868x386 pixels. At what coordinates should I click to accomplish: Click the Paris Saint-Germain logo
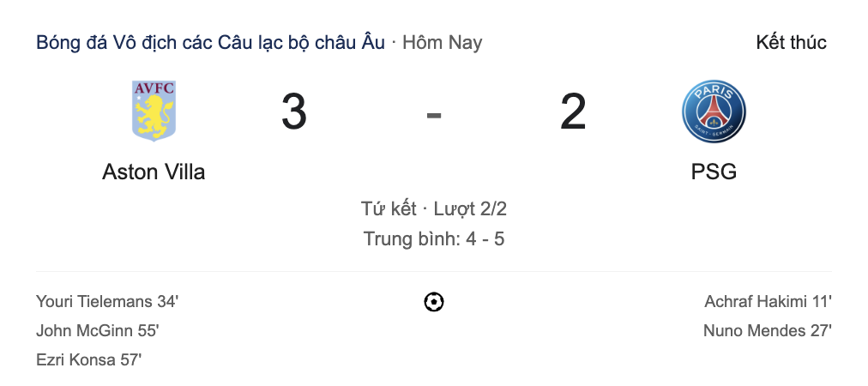click(714, 112)
